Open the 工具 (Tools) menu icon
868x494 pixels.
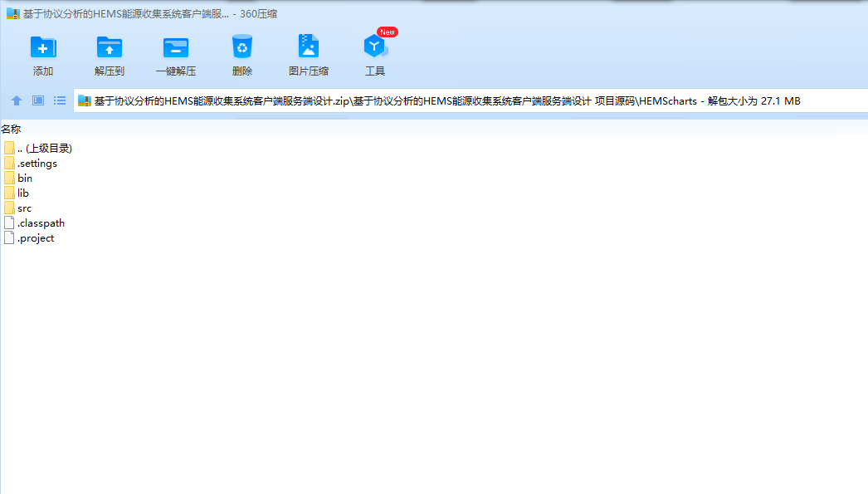375,46
